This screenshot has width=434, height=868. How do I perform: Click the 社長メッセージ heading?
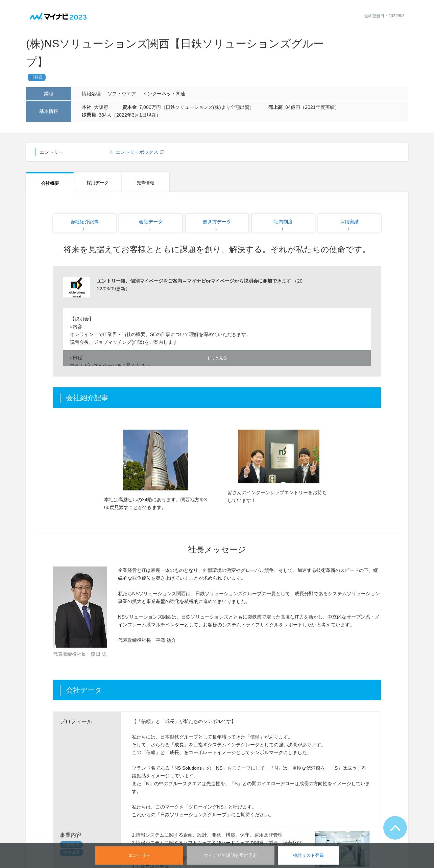tap(217, 550)
